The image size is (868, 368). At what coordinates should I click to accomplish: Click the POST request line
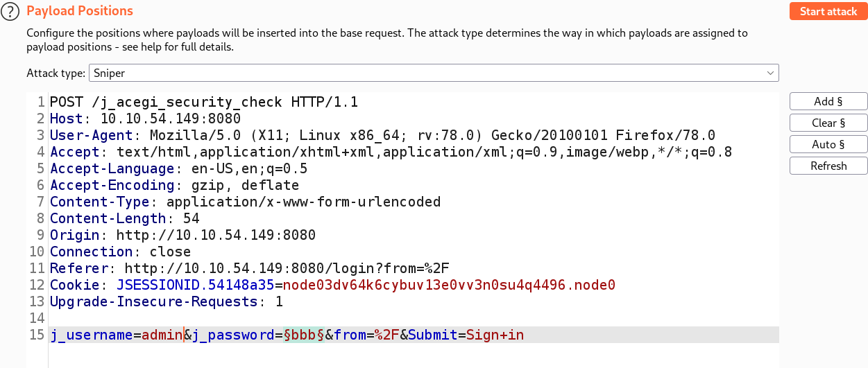point(203,103)
